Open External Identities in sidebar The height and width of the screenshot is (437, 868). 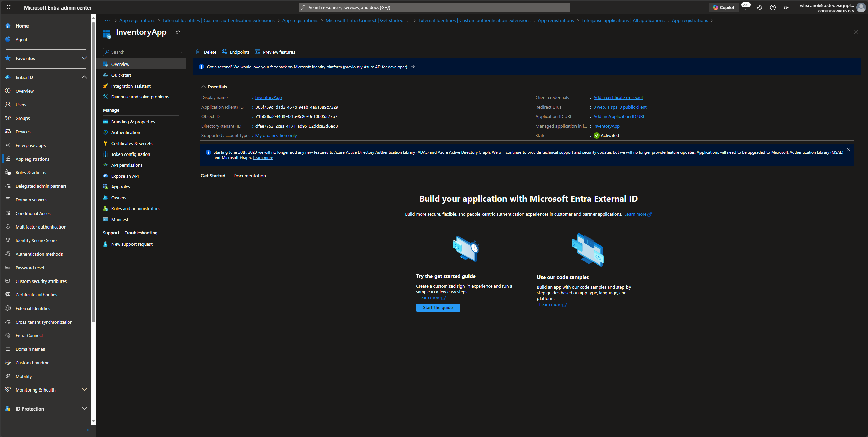point(33,308)
